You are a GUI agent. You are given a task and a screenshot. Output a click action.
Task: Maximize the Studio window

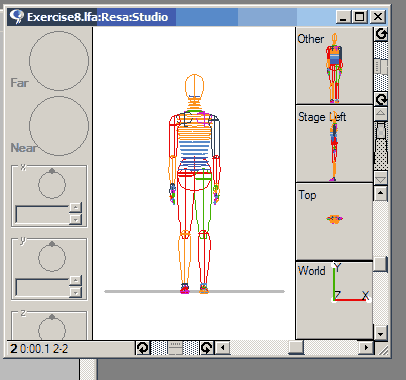click(x=359, y=17)
